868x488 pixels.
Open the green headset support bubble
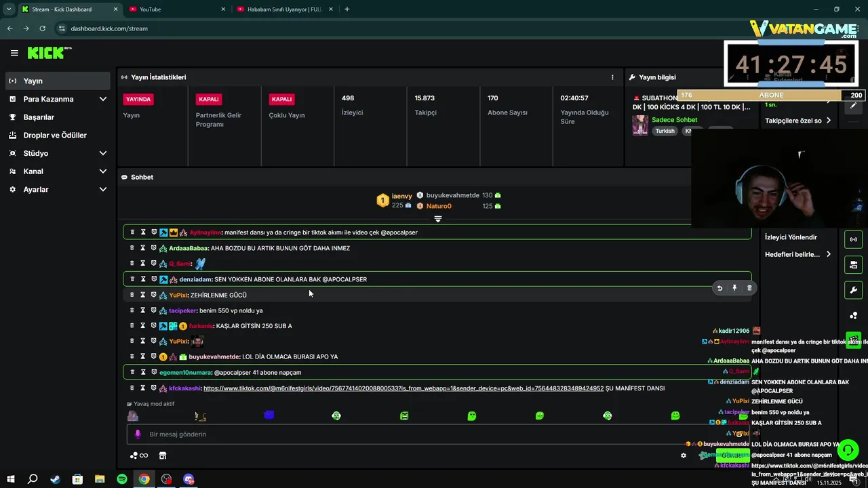point(848,450)
